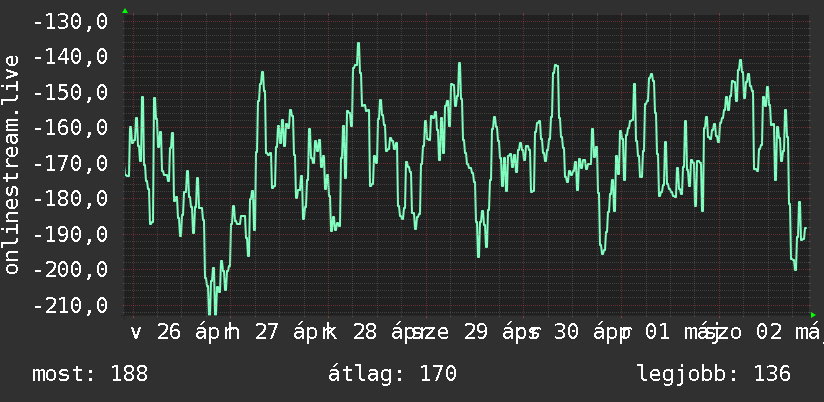Click the 'legjobb: 136' best value

pos(714,374)
